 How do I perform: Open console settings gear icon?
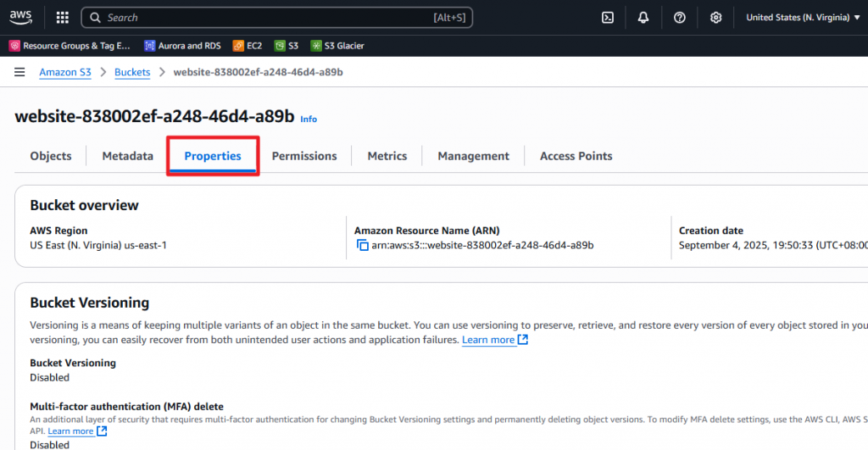[715, 17]
